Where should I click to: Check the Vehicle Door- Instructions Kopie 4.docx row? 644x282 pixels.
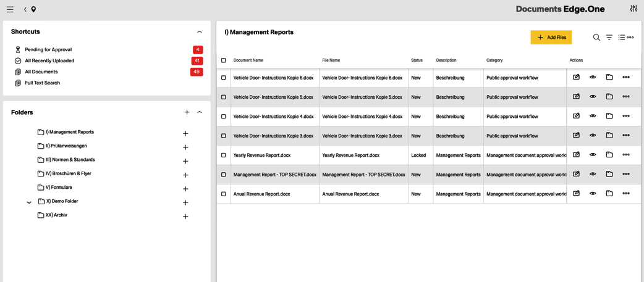(224, 117)
